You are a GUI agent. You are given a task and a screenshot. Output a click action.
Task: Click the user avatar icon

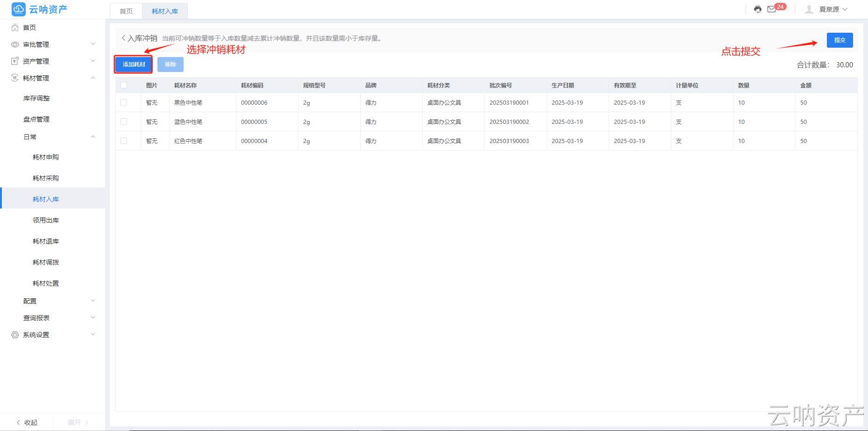[809, 9]
